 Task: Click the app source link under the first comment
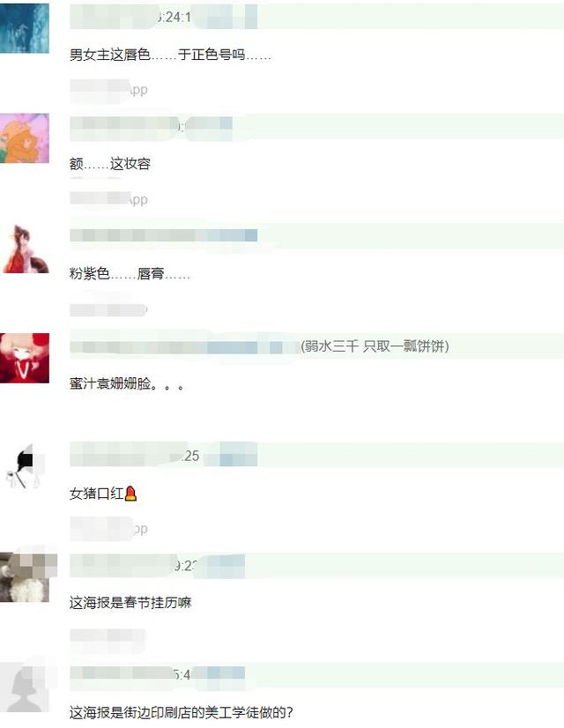(109, 90)
